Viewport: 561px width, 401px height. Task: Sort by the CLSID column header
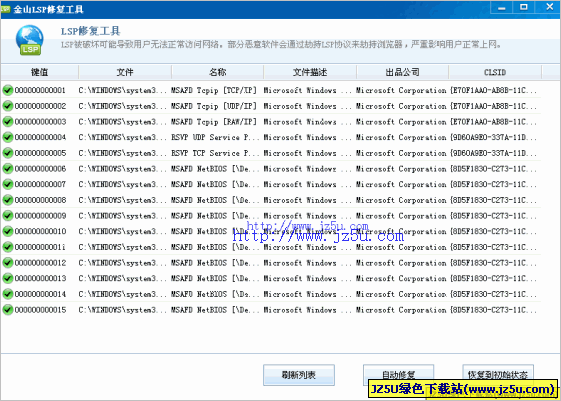[495, 72]
